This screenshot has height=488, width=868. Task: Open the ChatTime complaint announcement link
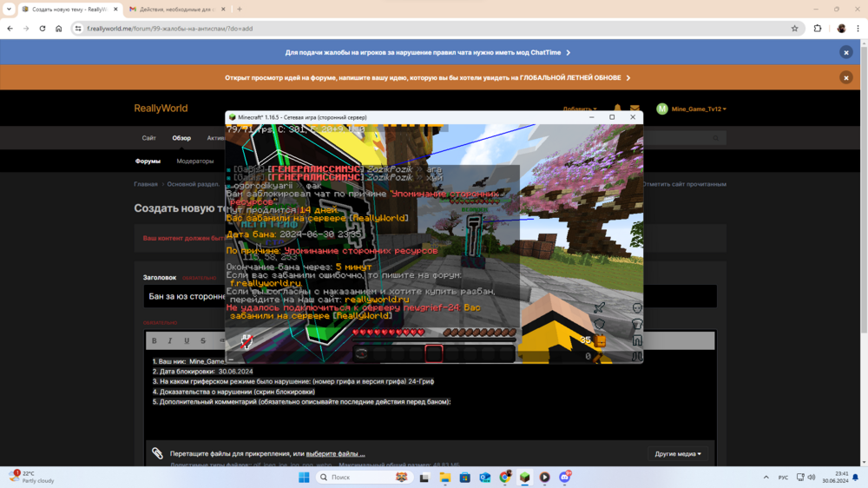(x=427, y=53)
